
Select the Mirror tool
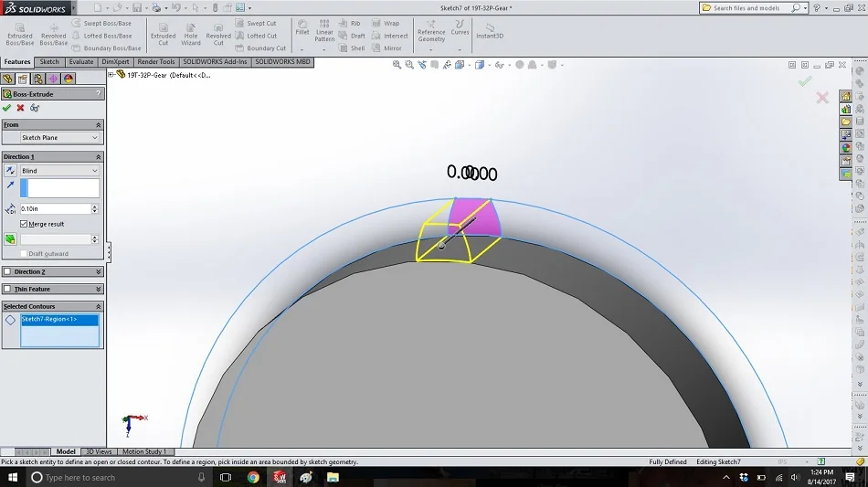[x=387, y=48]
